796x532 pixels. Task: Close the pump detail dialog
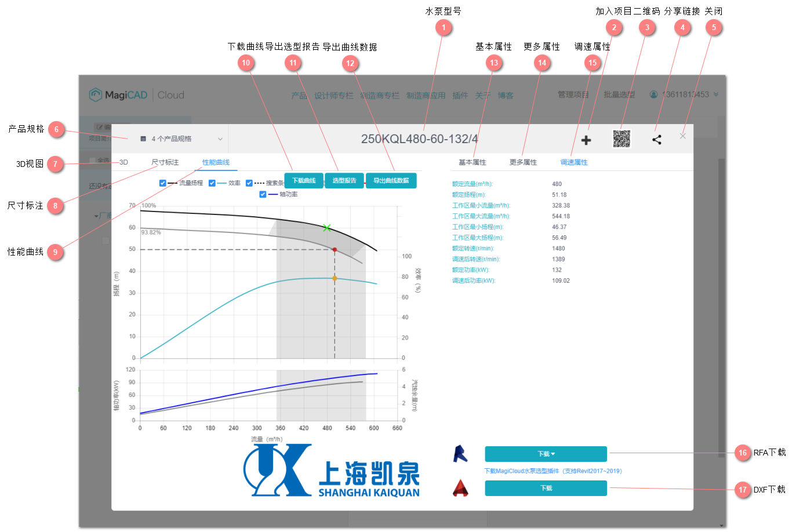coord(683,136)
